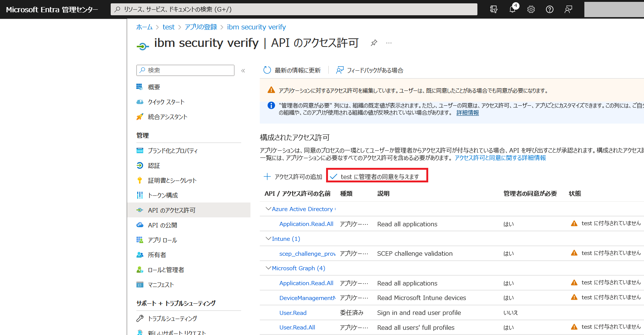Click the アプリ ロール icon
This screenshot has width=644, height=335.
pos(140,240)
